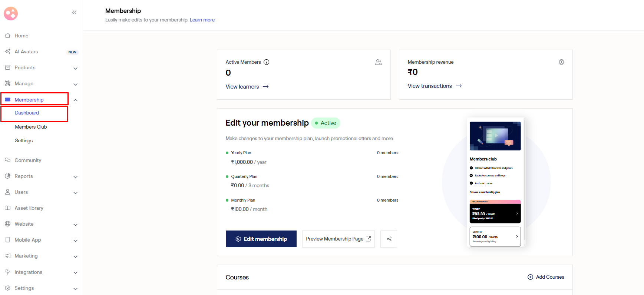Image resolution: width=644 pixels, height=295 pixels.
Task: Open Preview Membership Page
Action: (x=338, y=239)
